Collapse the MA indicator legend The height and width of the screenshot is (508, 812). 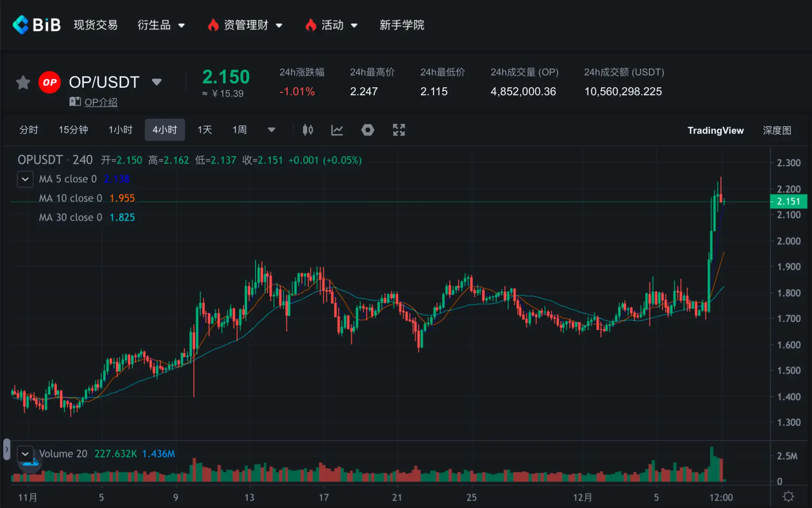pos(25,179)
